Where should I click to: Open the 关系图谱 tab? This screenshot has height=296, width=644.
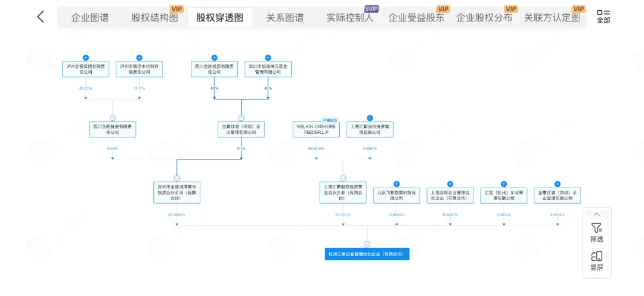click(284, 18)
